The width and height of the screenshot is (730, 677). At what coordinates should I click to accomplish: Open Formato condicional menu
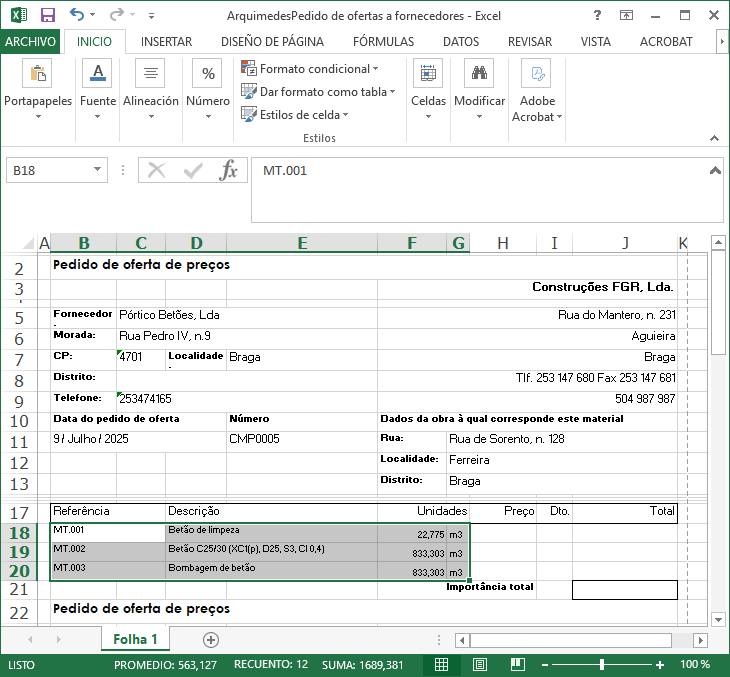310,68
